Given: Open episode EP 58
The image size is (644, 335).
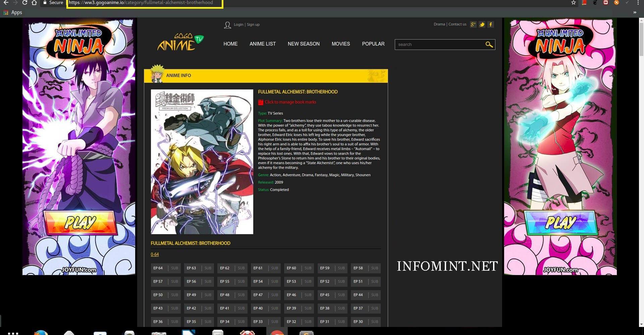Looking at the screenshot, I should pyautogui.click(x=366, y=268).
